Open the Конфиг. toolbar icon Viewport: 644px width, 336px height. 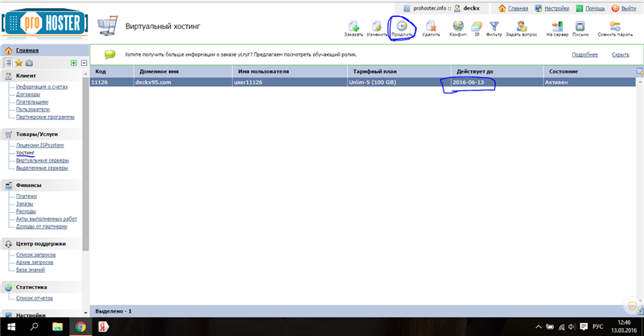click(x=458, y=29)
